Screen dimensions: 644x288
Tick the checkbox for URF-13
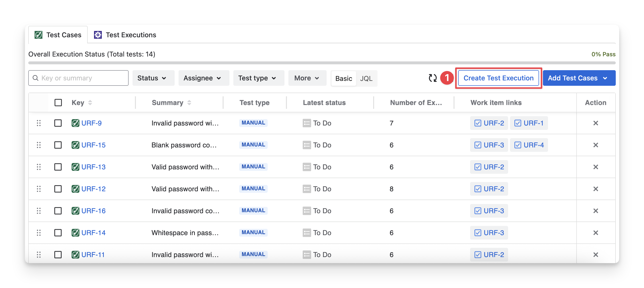pos(58,167)
